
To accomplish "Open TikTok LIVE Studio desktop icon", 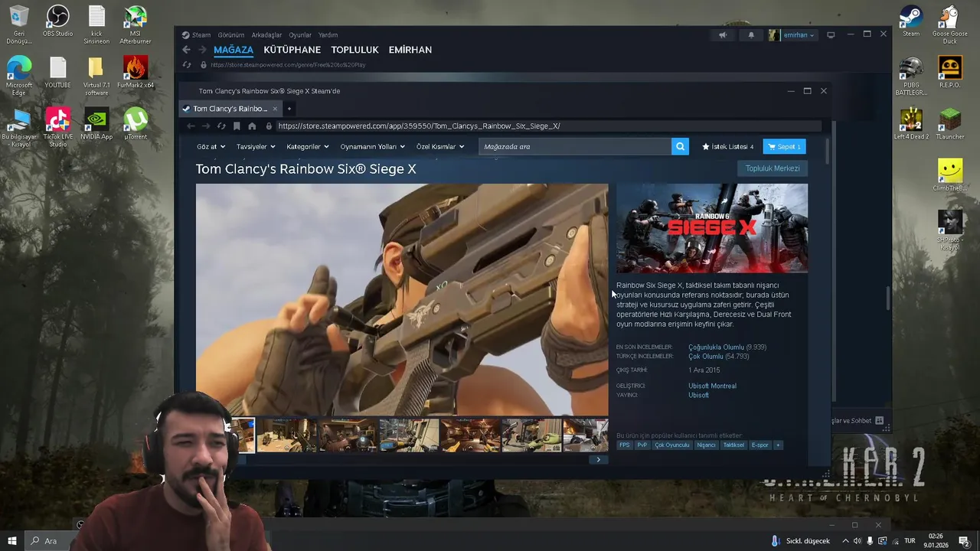I will tap(57, 127).
